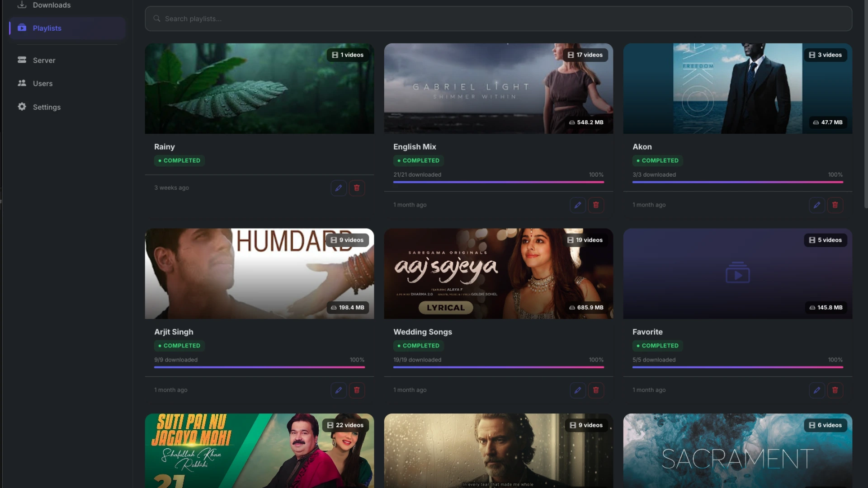The height and width of the screenshot is (488, 868).
Task: Click the Settings gear icon
Action: coord(22,107)
